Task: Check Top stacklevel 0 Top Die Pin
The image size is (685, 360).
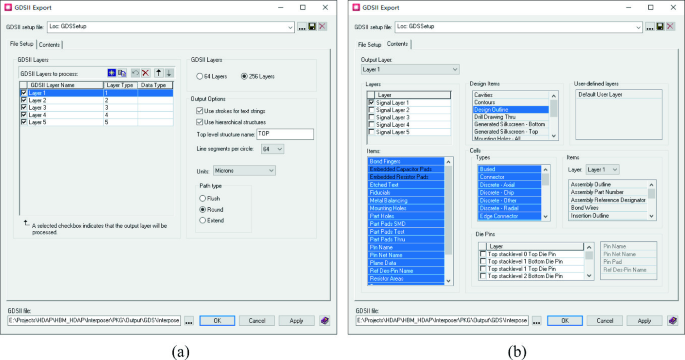Action: 483,254
